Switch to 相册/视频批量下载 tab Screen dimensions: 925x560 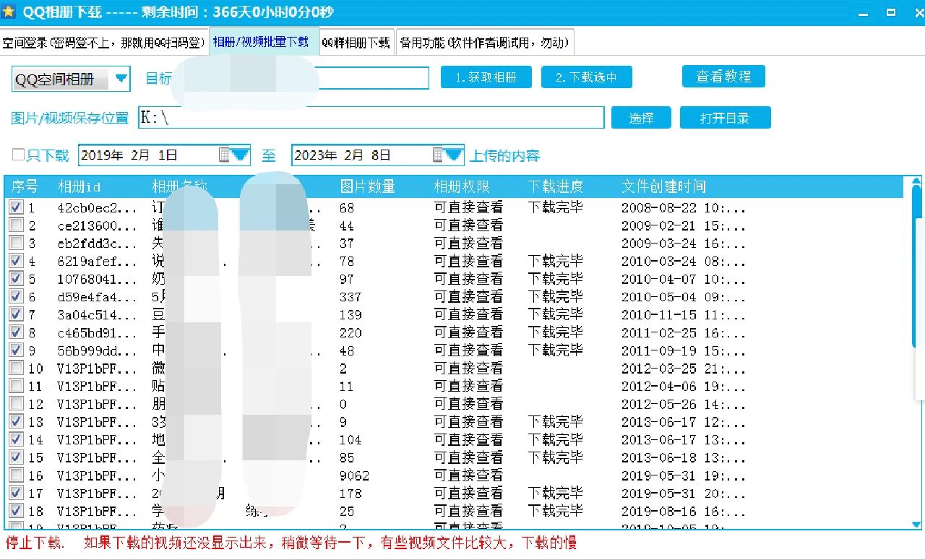[264, 42]
